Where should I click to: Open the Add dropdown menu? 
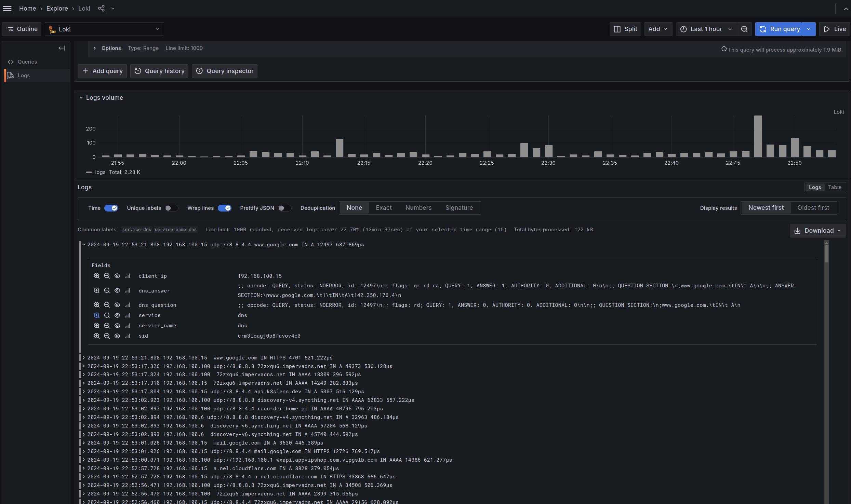[x=658, y=29]
